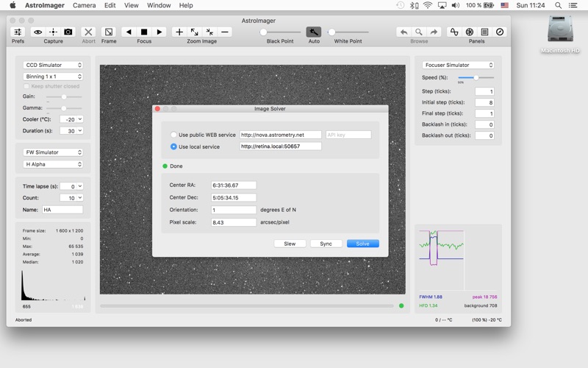Click the Center Dec field
The image size is (588, 368).
pos(234,197)
